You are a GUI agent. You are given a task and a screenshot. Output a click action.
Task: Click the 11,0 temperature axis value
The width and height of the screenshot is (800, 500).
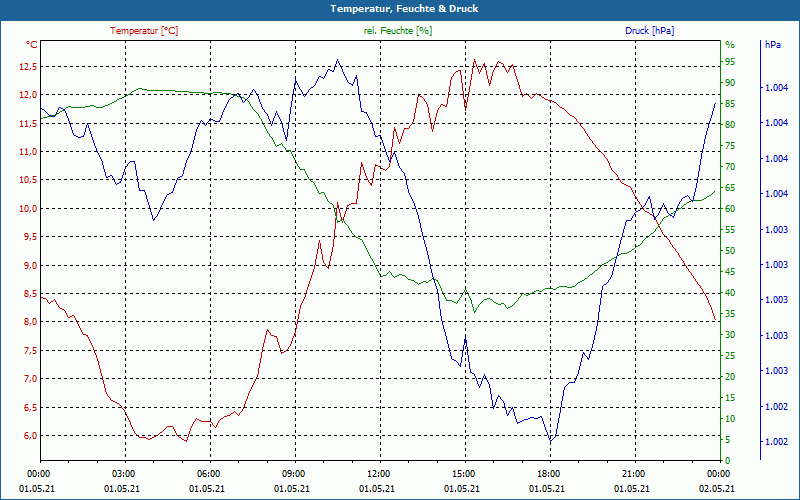(x=28, y=152)
